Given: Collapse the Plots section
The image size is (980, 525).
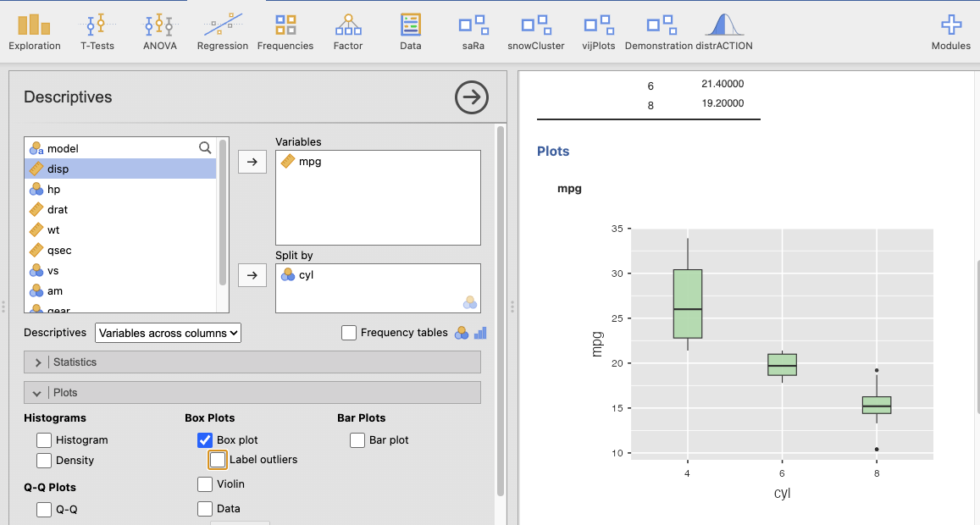Looking at the screenshot, I should [x=252, y=393].
